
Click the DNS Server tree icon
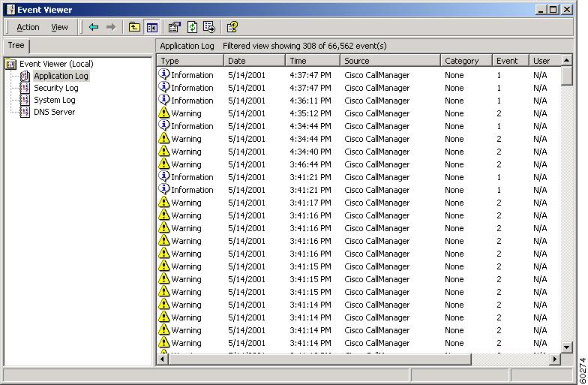25,113
